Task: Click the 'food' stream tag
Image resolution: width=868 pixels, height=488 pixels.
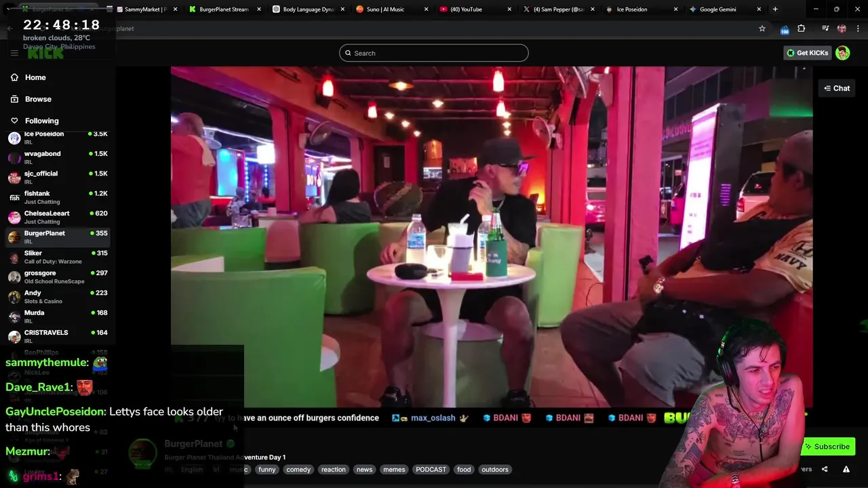Action: [x=464, y=469]
